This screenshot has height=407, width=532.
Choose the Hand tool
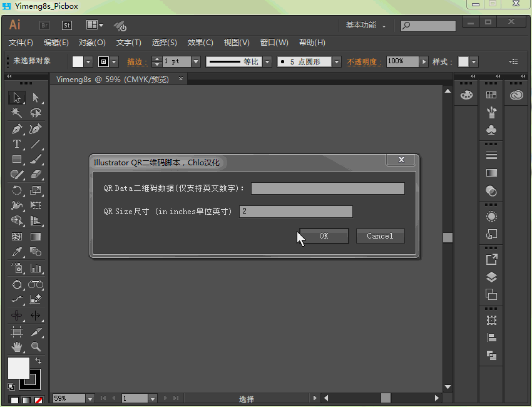17,346
